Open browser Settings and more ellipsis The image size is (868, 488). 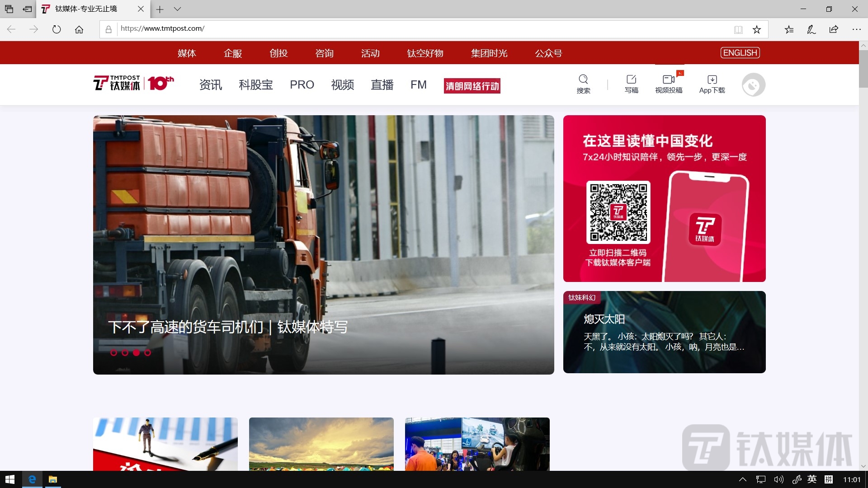tap(856, 29)
